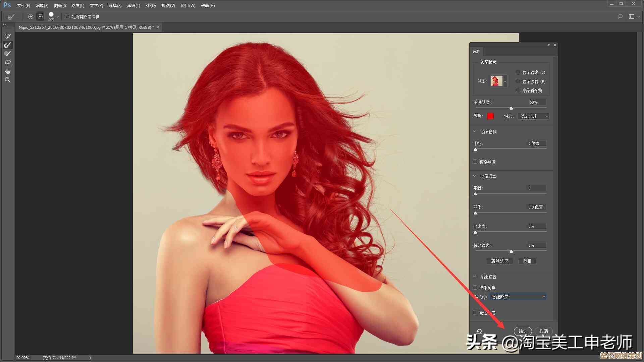644x362 pixels.
Task: Select the Zoom tool
Action: pos(8,80)
